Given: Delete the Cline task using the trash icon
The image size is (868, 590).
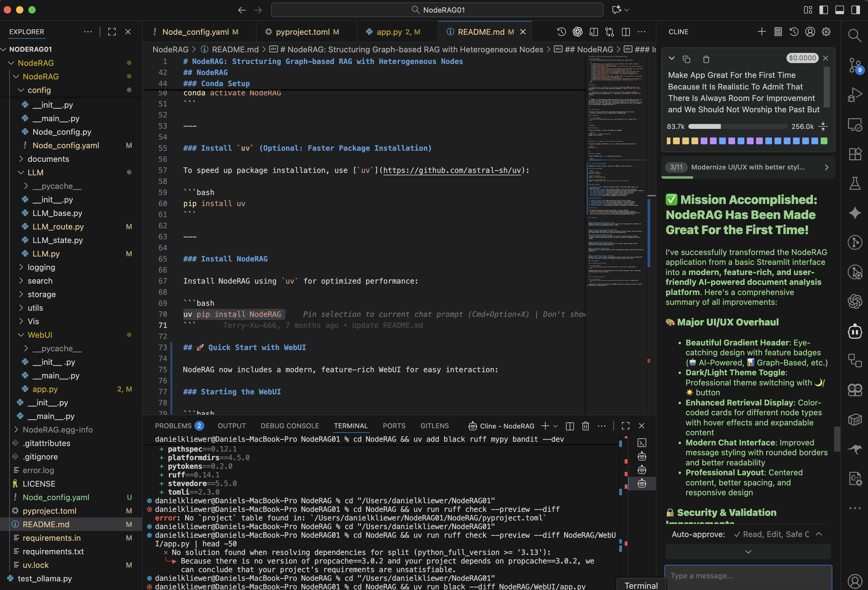Looking at the screenshot, I should coord(706,59).
